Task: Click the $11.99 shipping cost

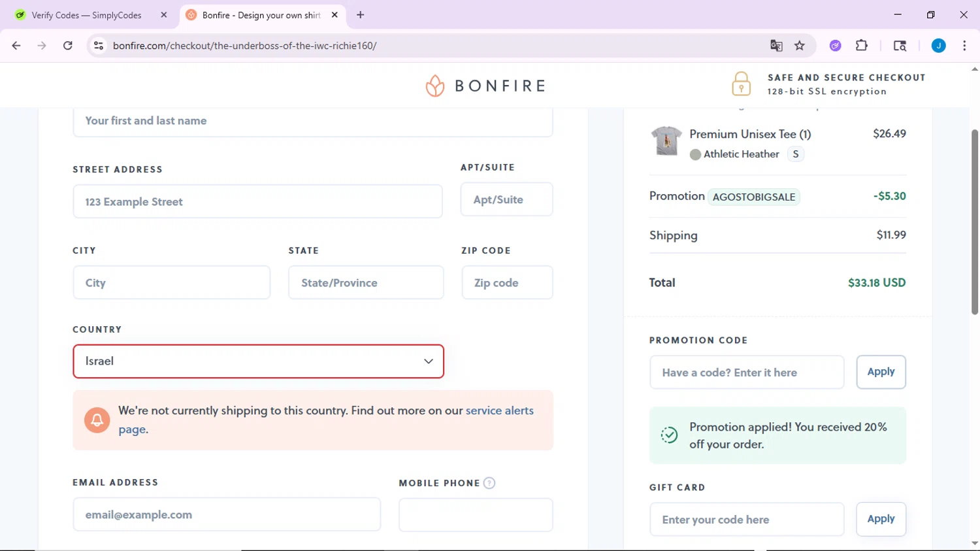Action: pos(891,235)
